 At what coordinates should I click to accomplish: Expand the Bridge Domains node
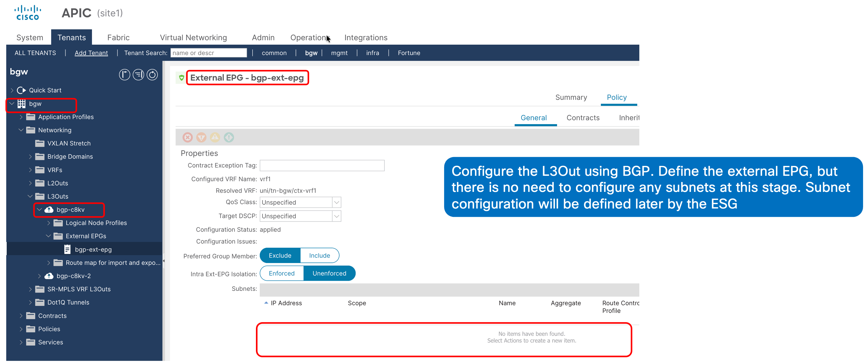(30, 157)
